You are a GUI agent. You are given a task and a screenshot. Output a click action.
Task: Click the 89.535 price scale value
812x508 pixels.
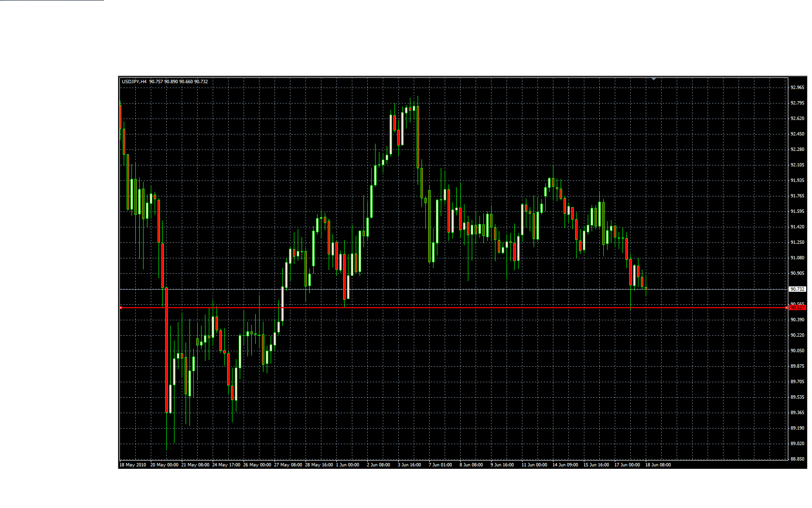coord(797,397)
